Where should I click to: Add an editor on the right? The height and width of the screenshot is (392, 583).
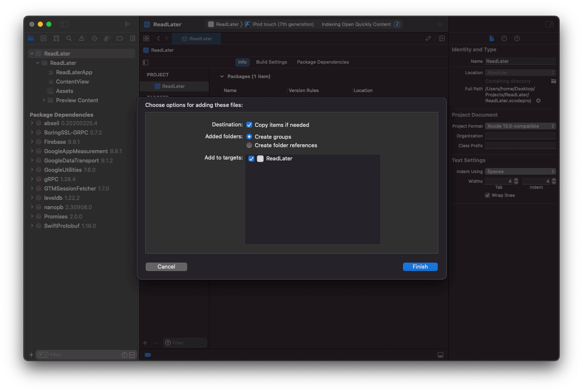coord(442,39)
